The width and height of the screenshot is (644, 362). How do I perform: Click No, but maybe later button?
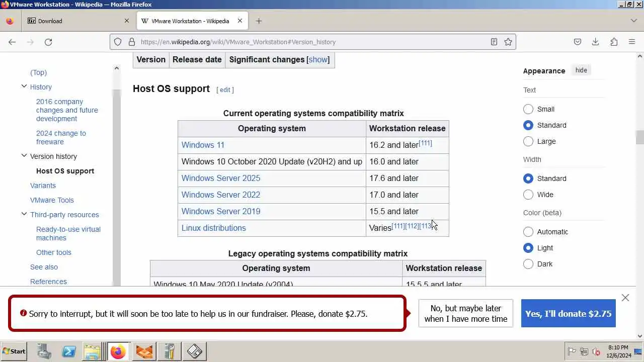point(466,313)
